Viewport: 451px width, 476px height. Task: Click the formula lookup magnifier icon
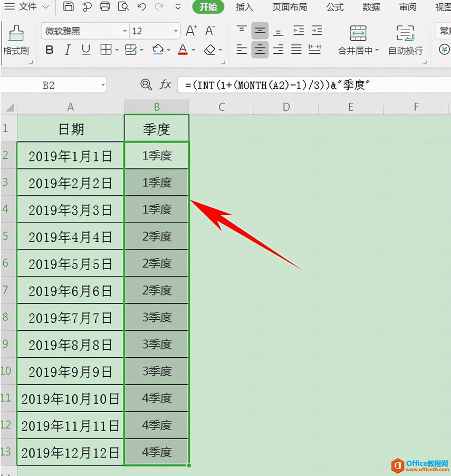(x=146, y=84)
